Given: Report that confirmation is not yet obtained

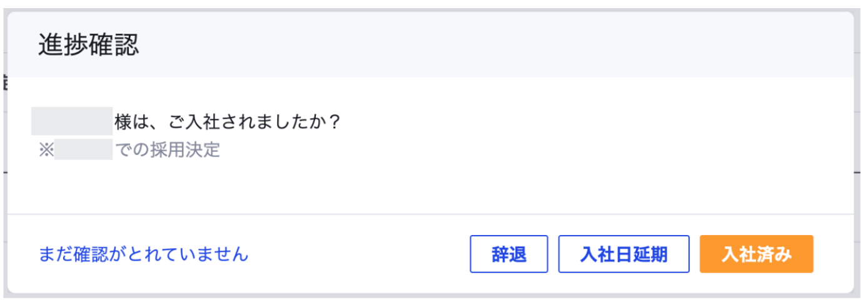Looking at the screenshot, I should click(143, 254).
